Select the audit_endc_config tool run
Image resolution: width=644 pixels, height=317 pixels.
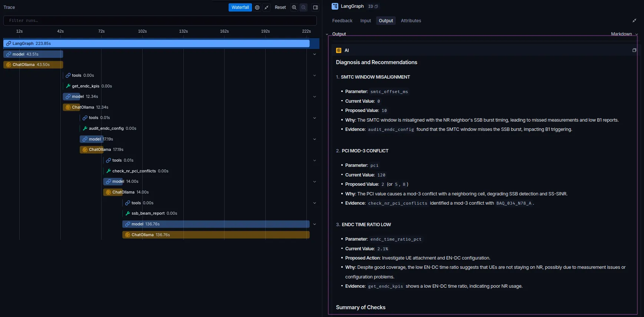click(109, 128)
